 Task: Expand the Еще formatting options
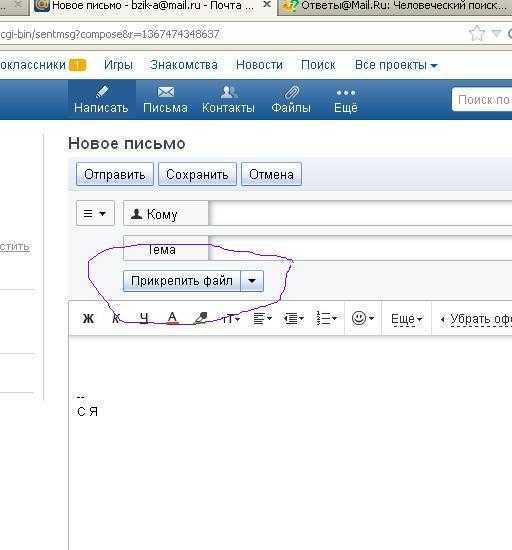pos(406,319)
